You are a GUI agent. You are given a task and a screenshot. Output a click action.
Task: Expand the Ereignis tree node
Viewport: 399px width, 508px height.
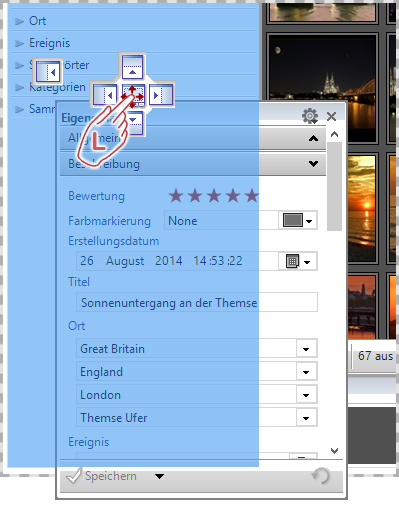point(20,43)
